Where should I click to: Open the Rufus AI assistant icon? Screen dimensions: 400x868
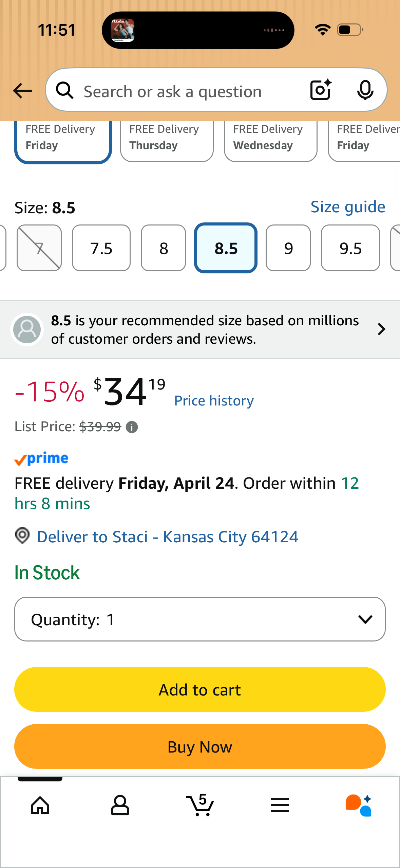click(x=359, y=805)
